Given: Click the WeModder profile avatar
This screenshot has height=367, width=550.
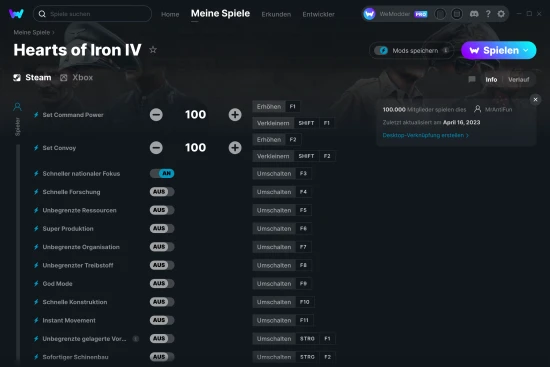Looking at the screenshot, I should click(x=369, y=14).
